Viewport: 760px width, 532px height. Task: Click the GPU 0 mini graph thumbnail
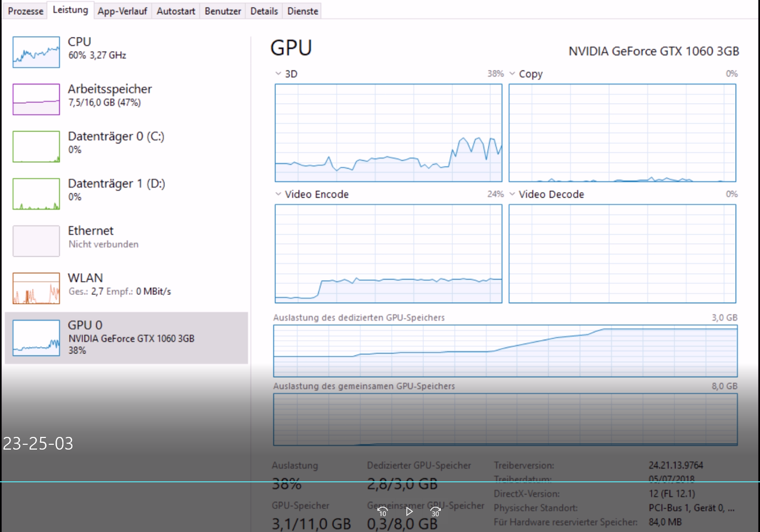pos(36,338)
